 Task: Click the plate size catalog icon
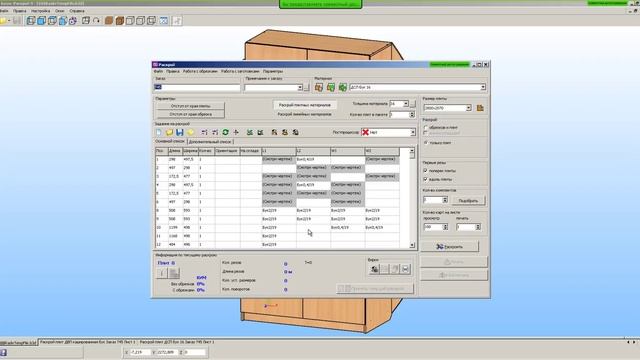[x=480, y=108]
